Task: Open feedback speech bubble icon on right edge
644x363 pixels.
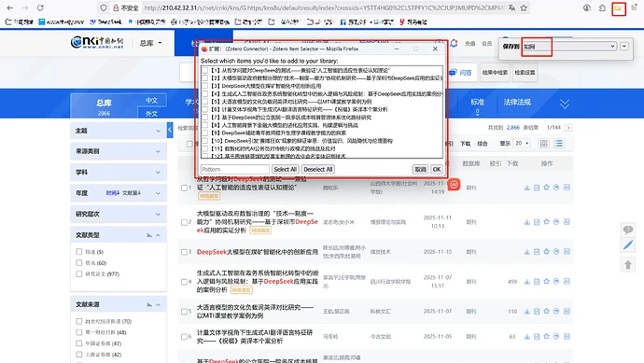Action: tap(628, 230)
